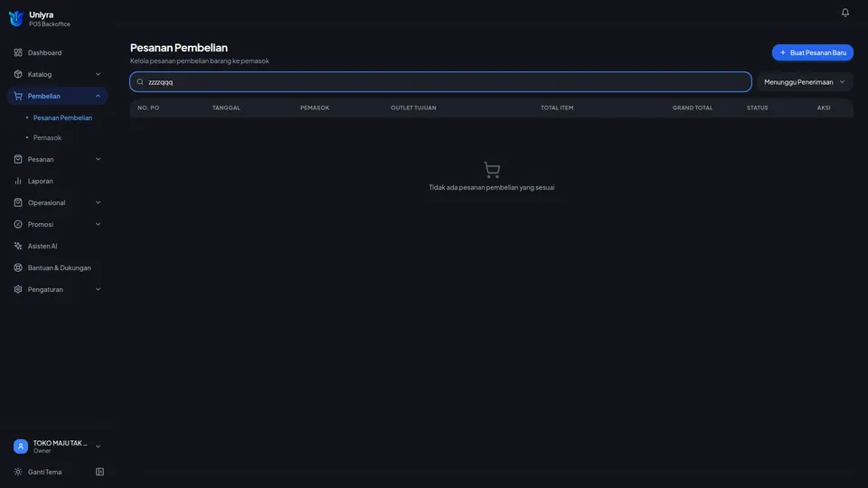Click 'Kelola pesanan pembelian barang ke pemasok' subtitle
868x488 pixels.
(x=199, y=61)
